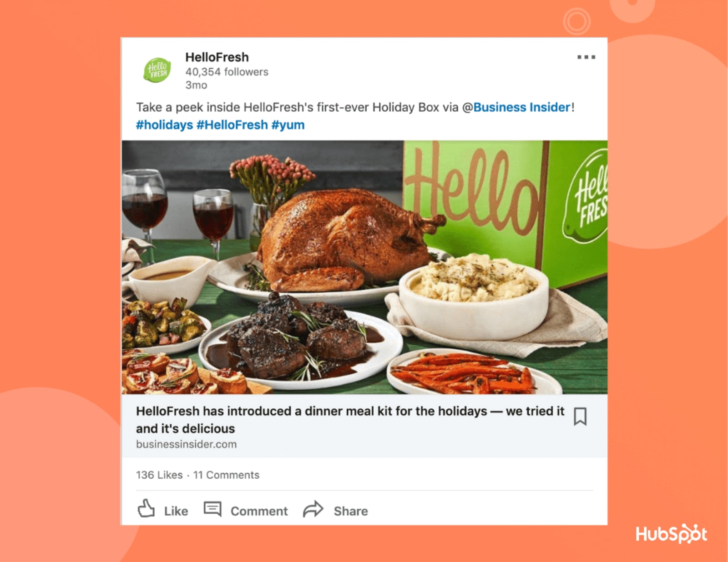Save the article with bookmark icon
The image size is (728, 562).
[580, 416]
